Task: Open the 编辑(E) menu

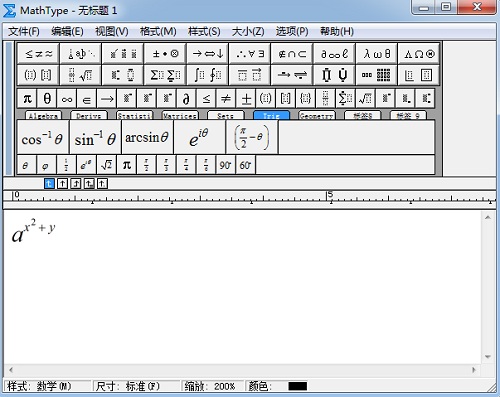Action: tap(67, 32)
